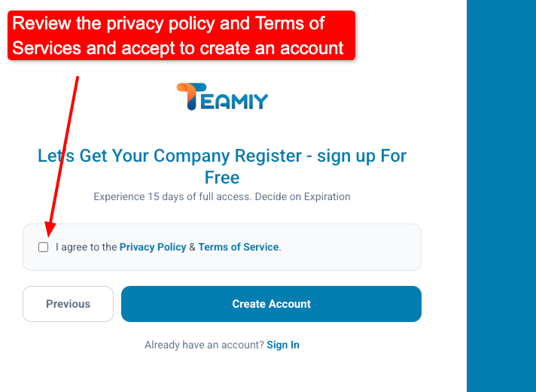Click the "Company Register" heading line
Viewport: 536px width, 392px height.
[x=221, y=156]
